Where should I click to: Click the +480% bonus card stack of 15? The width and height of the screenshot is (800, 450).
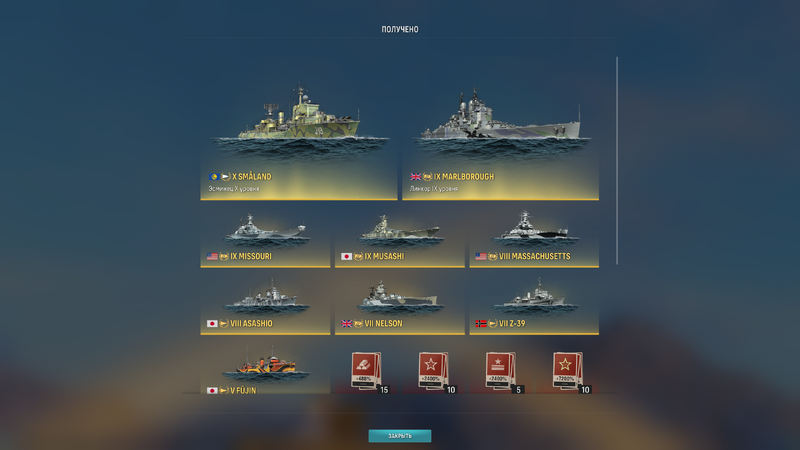click(366, 372)
